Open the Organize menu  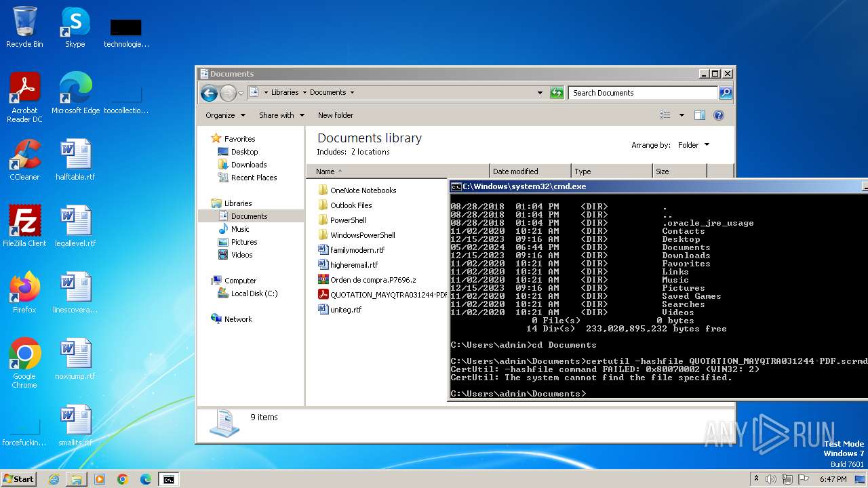(225, 115)
